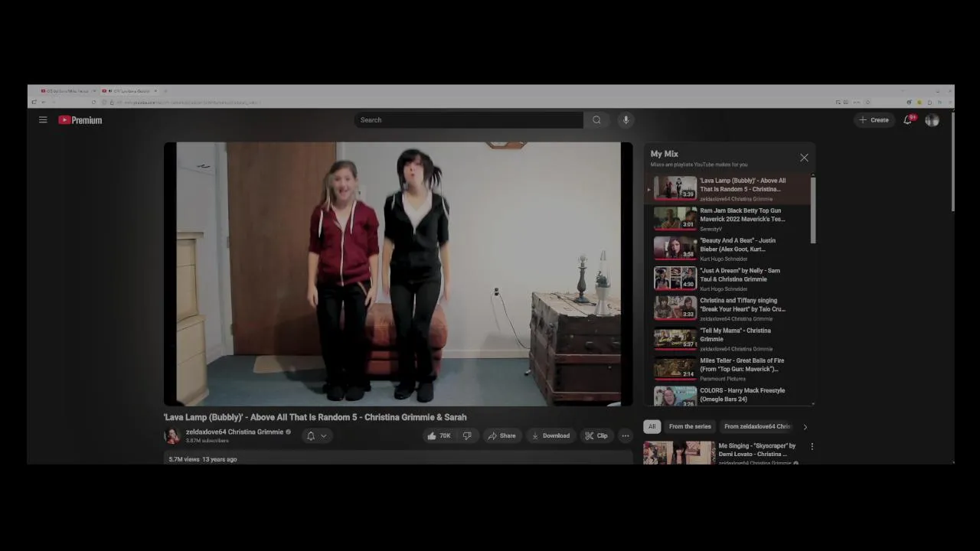Like the video with the thumbs up button

click(439, 435)
